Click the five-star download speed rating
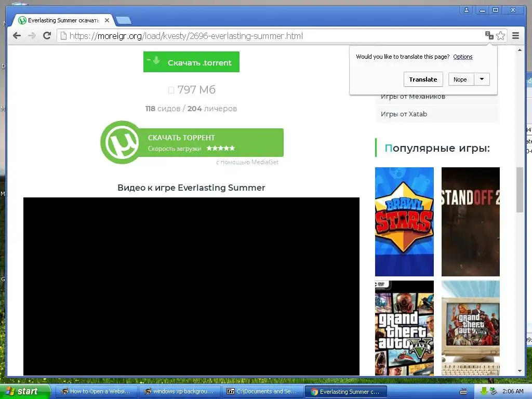The width and height of the screenshot is (532, 399). (220, 148)
